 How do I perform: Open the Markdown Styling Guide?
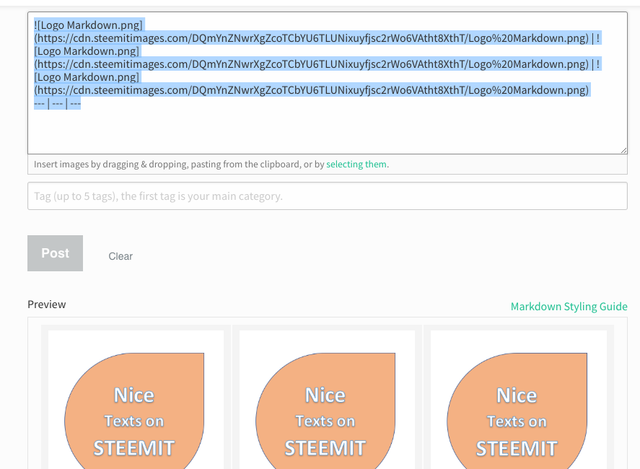pos(568,307)
